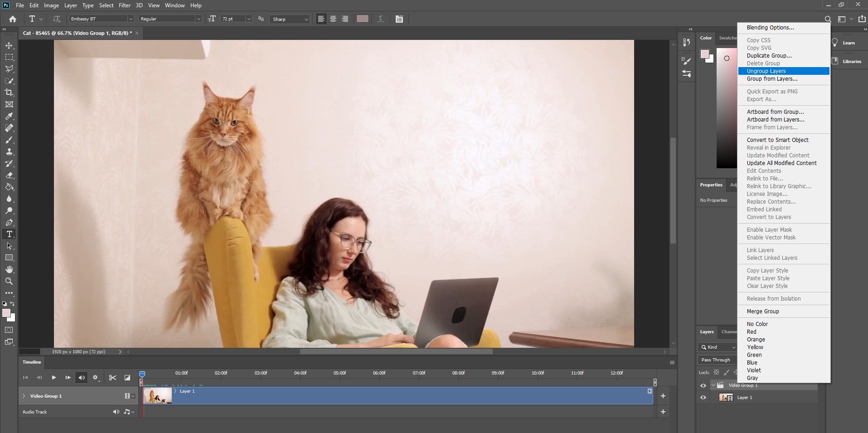Click the scissors icon to split clip
868x433 pixels.
(112, 377)
